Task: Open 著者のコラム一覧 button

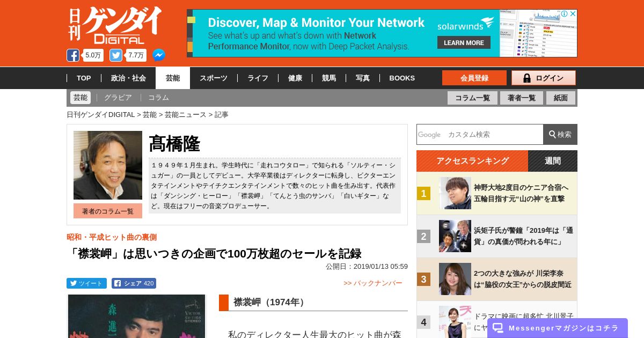Action: [108, 211]
